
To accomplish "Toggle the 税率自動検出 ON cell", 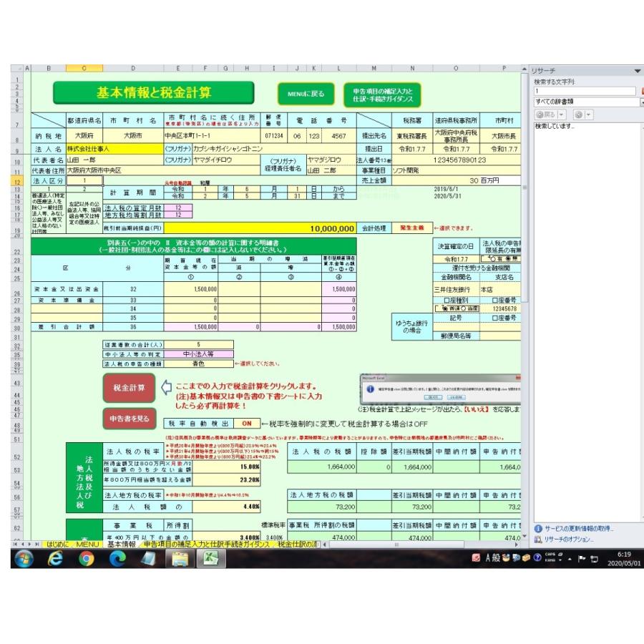I will 245,424.
